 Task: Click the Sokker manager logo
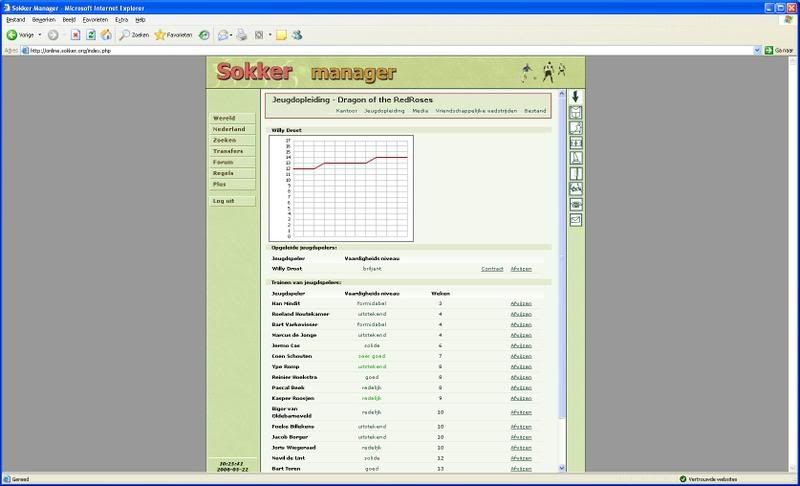(x=306, y=72)
